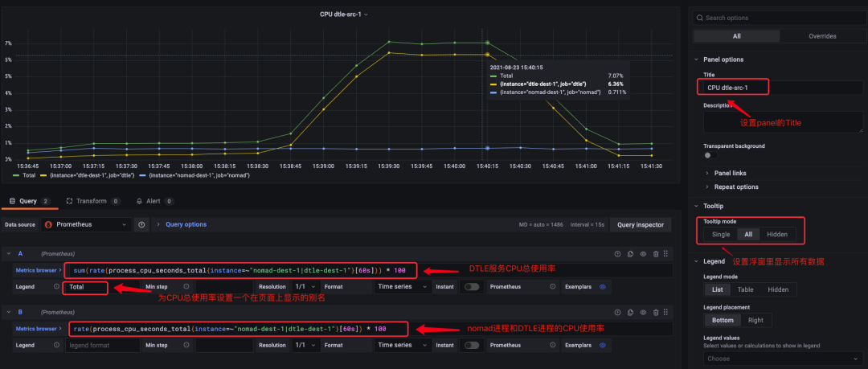The height and width of the screenshot is (369, 868).
Task: Duplicate query A with the copy icon
Action: point(630,254)
